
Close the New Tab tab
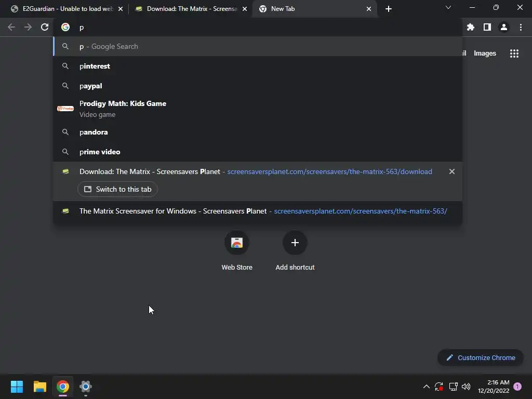click(369, 9)
